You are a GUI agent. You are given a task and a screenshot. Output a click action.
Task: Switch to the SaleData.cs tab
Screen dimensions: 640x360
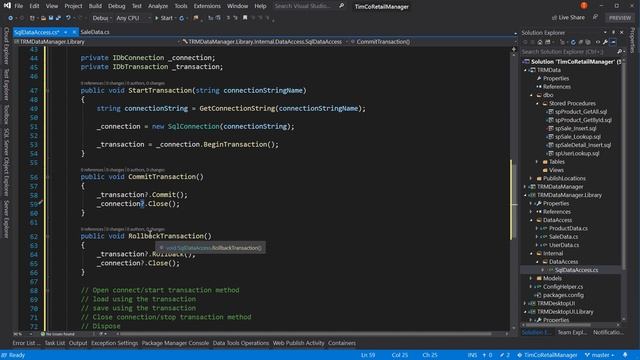click(x=95, y=32)
